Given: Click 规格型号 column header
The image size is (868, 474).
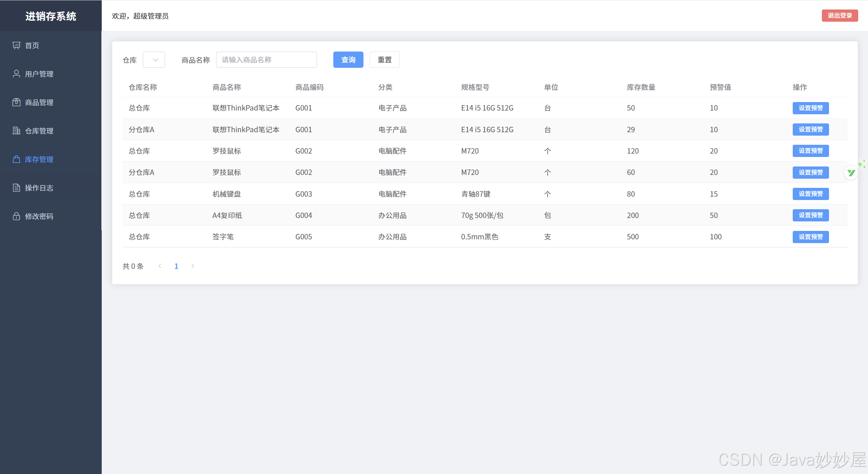Looking at the screenshot, I should click(x=475, y=87).
